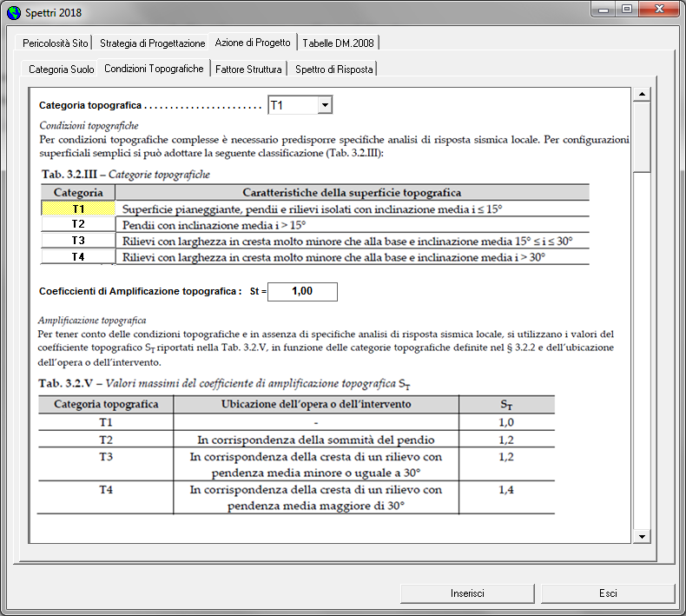
Task: Click the 'Tab. 3.2.III – Categorie topografiche' caption
Action: click(x=126, y=175)
